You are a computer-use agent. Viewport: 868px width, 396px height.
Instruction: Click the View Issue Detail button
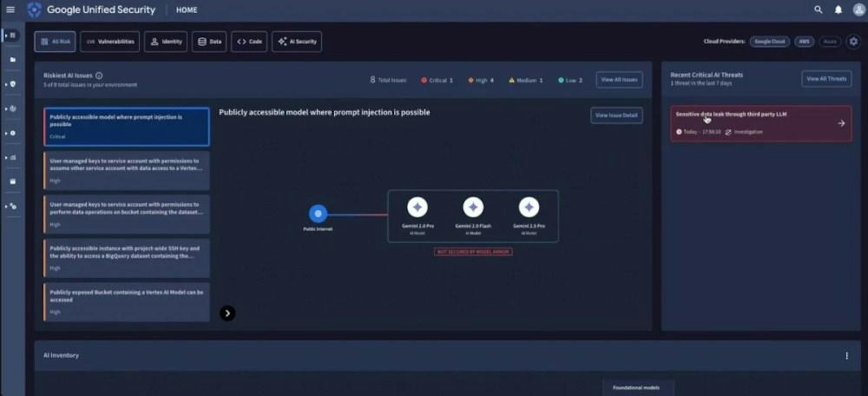pos(616,115)
